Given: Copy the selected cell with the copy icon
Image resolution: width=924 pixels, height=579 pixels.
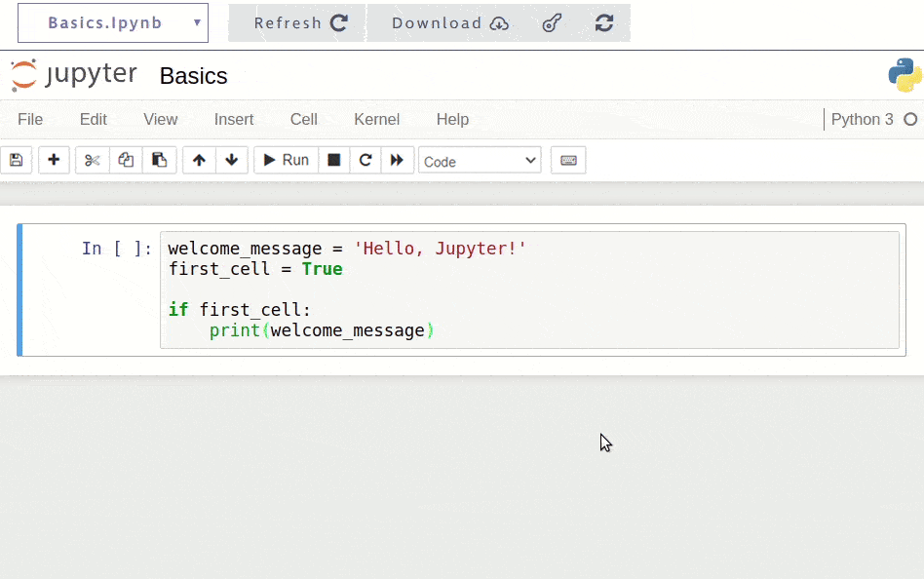Looking at the screenshot, I should (x=126, y=160).
